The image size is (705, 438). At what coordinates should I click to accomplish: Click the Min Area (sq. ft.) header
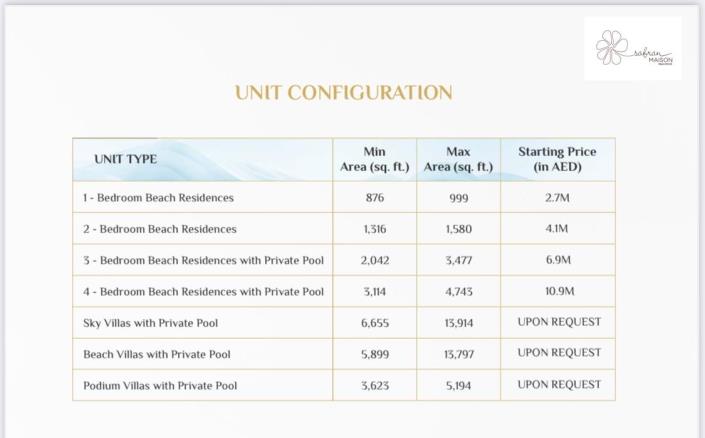point(375,159)
